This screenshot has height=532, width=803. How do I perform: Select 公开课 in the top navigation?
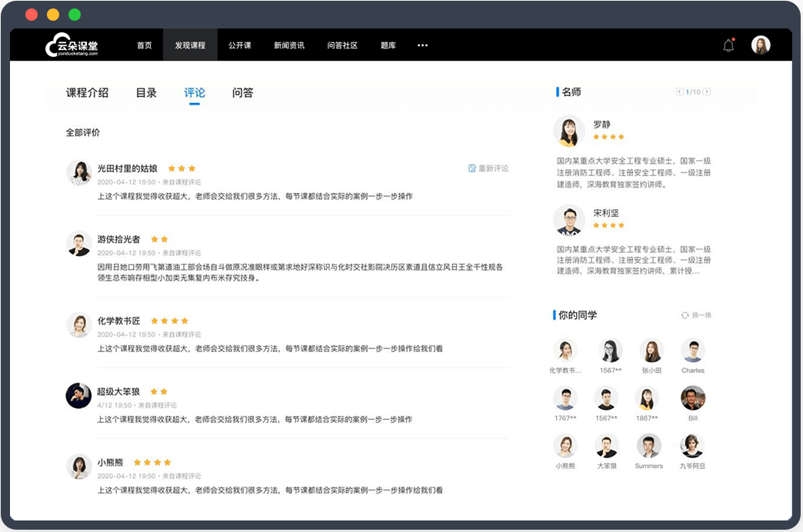[240, 45]
